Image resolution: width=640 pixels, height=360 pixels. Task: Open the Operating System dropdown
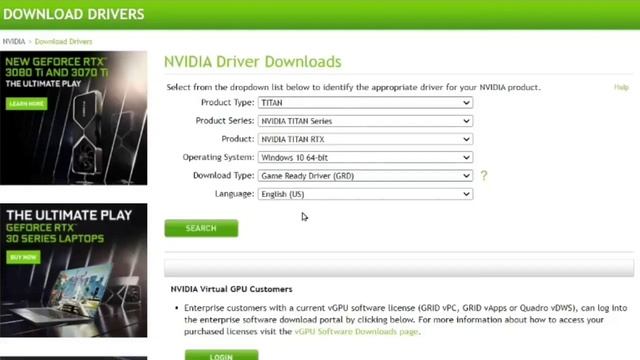pyautogui.click(x=365, y=158)
